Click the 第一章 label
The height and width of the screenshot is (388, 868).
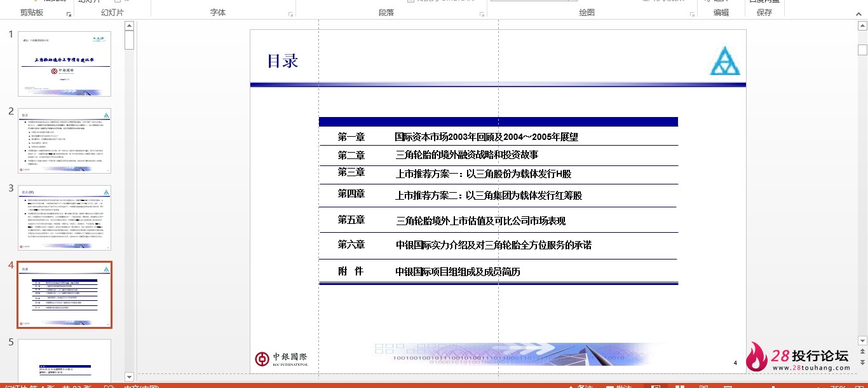click(x=351, y=137)
